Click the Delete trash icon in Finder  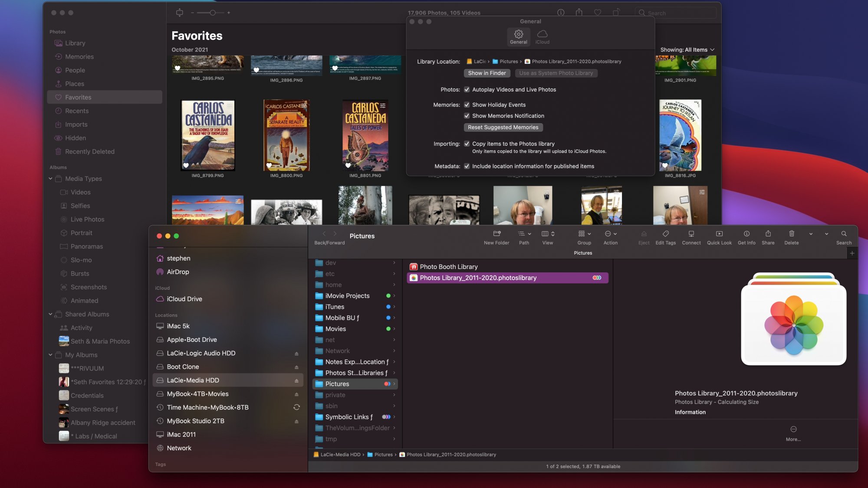[791, 234]
